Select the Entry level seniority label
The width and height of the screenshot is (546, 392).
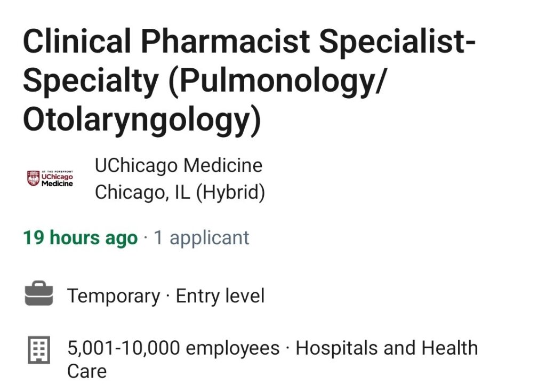pyautogui.click(x=220, y=296)
